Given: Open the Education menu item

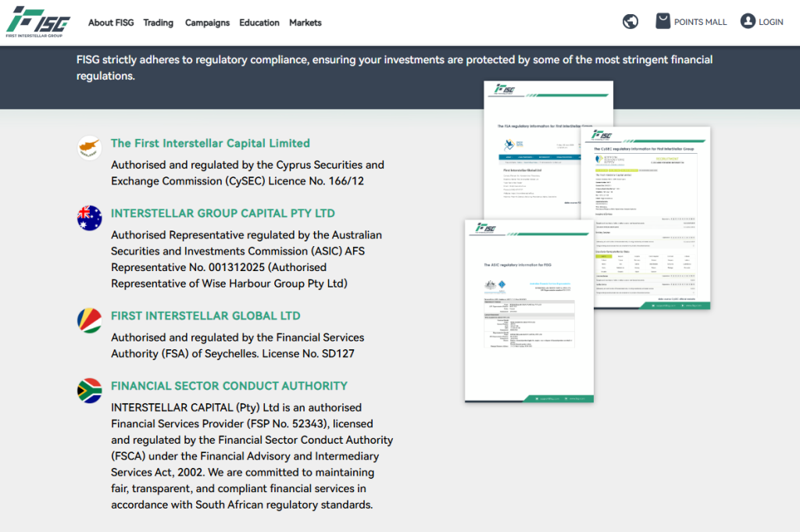Looking at the screenshot, I should coord(259,23).
